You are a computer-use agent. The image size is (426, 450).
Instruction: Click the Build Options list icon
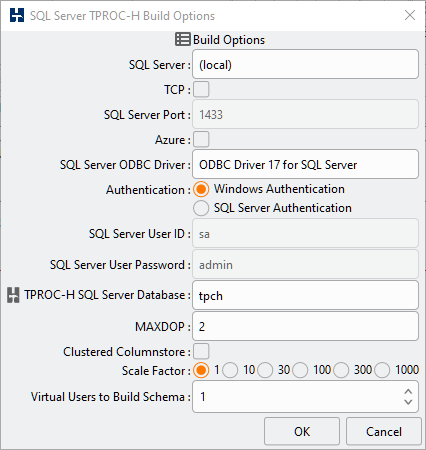pyautogui.click(x=183, y=39)
